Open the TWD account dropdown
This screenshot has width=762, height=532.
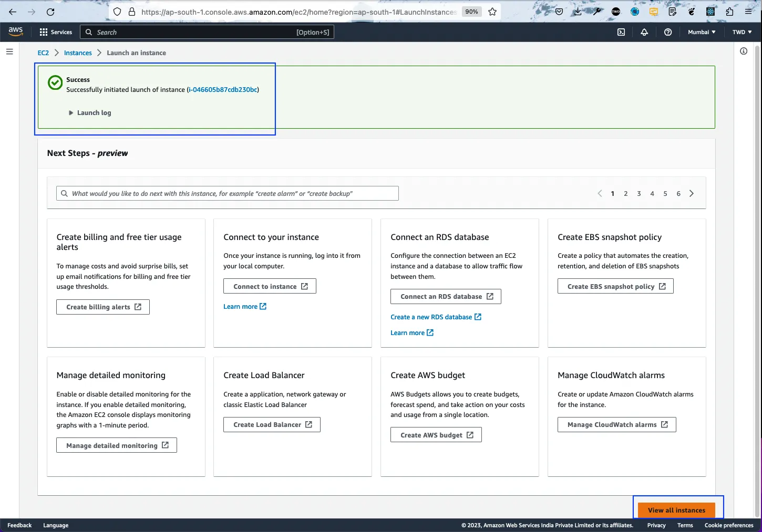pyautogui.click(x=742, y=32)
